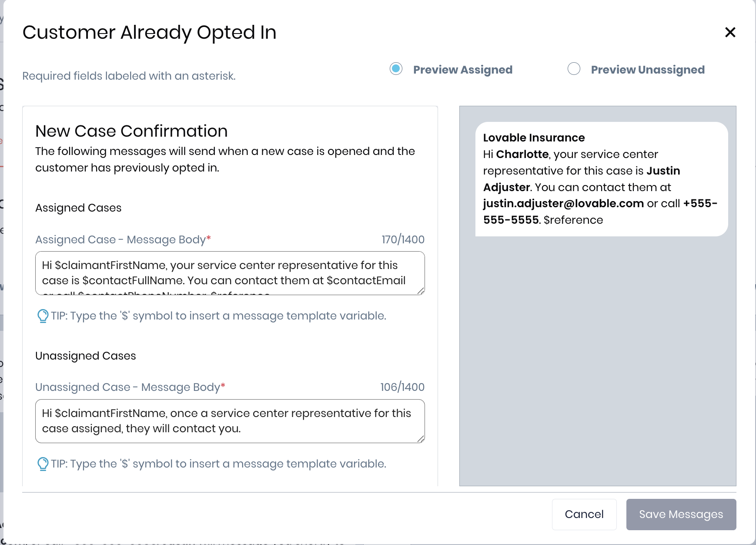The height and width of the screenshot is (545, 756).
Task: Click the New Case Confirmation heading
Action: click(131, 131)
